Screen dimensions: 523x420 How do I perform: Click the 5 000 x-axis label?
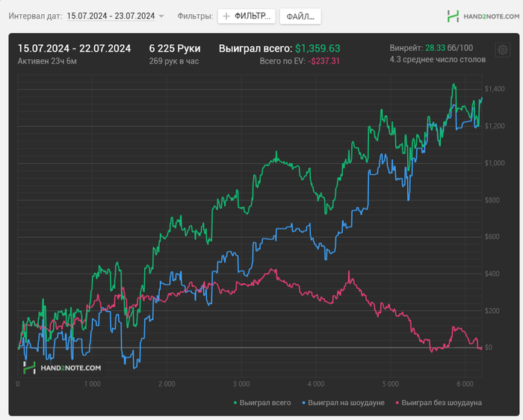tap(391, 384)
